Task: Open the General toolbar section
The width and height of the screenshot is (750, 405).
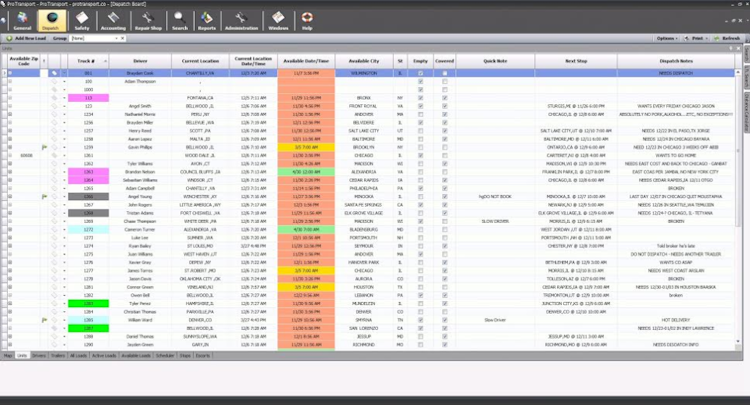Action: (22, 21)
